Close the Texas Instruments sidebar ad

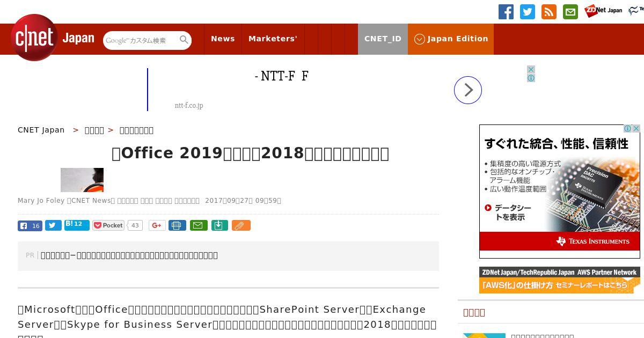point(636,129)
